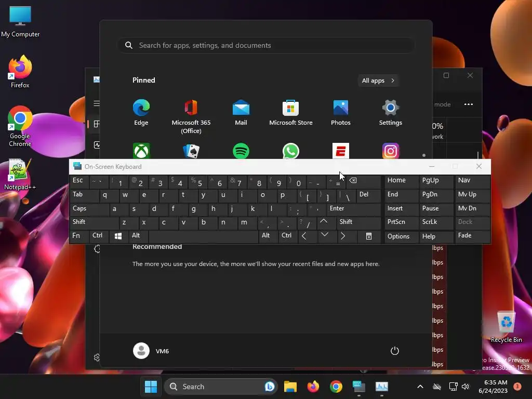Open Task Manager settings gear icon
The width and height of the screenshot is (532, 399).
(97, 357)
